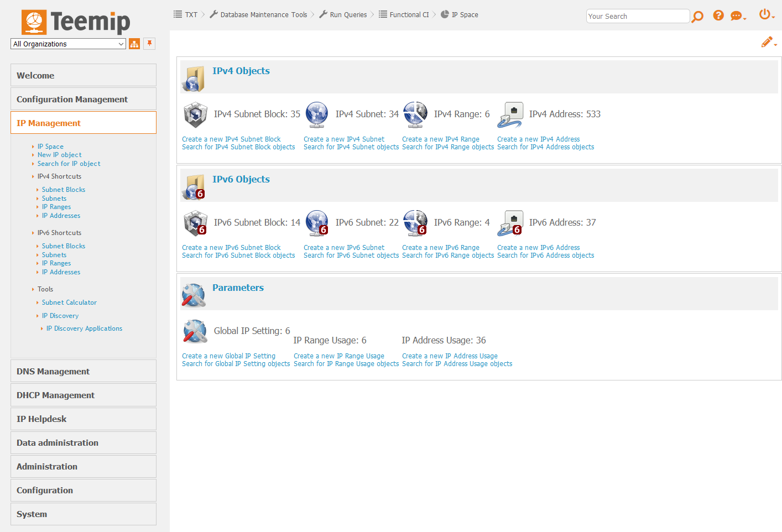The width and height of the screenshot is (782, 532).
Task: Go to Run Queries breadcrumb
Action: point(348,15)
